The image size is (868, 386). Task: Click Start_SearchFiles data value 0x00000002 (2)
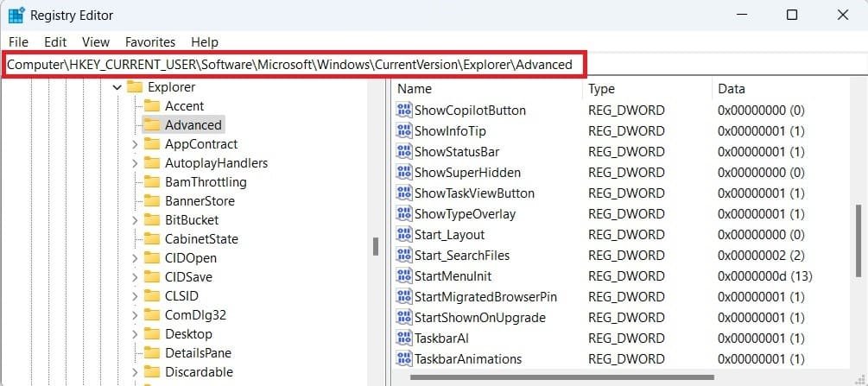point(761,256)
